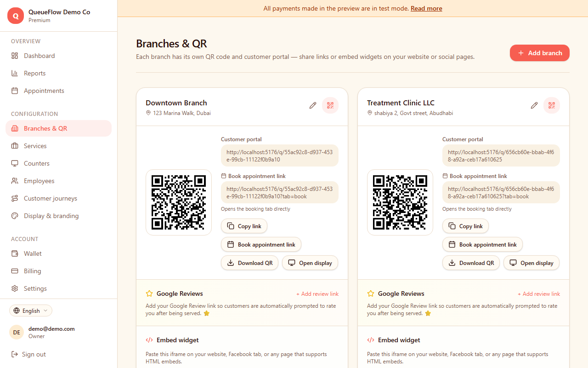Add review link for Treatment Clinic LLC
Image resolution: width=588 pixels, height=368 pixels.
[539, 294]
